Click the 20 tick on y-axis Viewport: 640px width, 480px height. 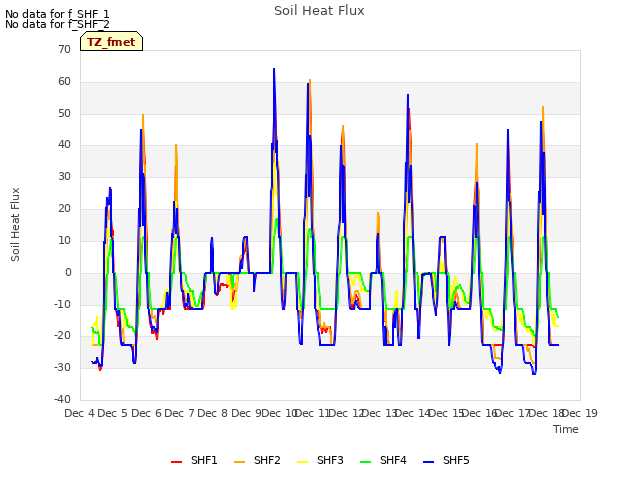64,208
